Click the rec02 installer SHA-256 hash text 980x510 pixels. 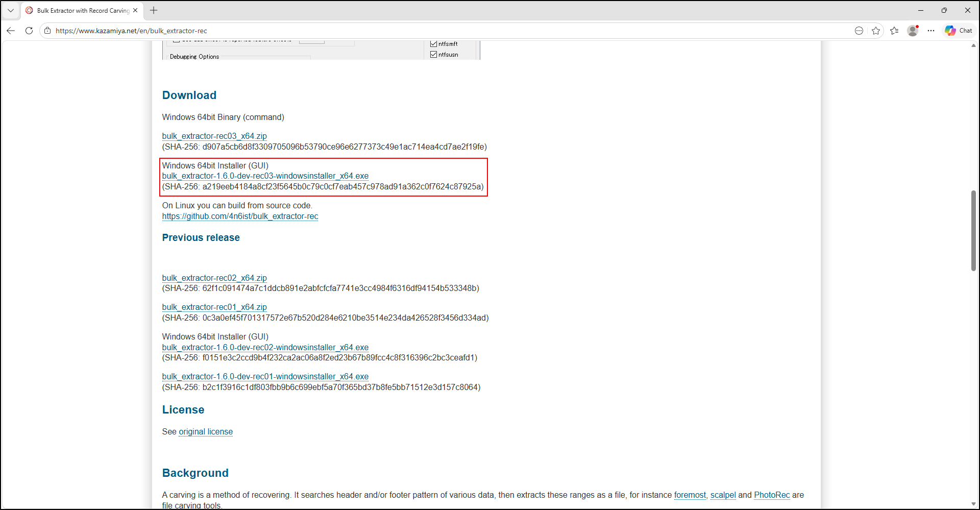(320, 358)
